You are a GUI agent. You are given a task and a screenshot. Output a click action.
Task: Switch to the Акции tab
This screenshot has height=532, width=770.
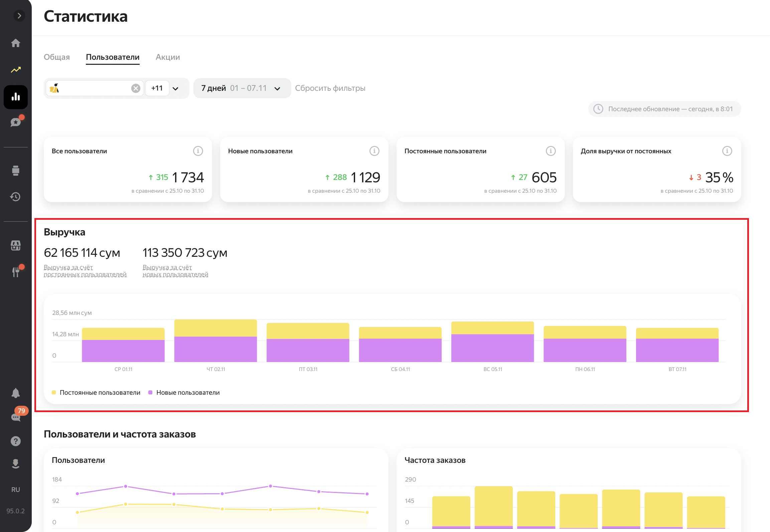click(x=168, y=57)
